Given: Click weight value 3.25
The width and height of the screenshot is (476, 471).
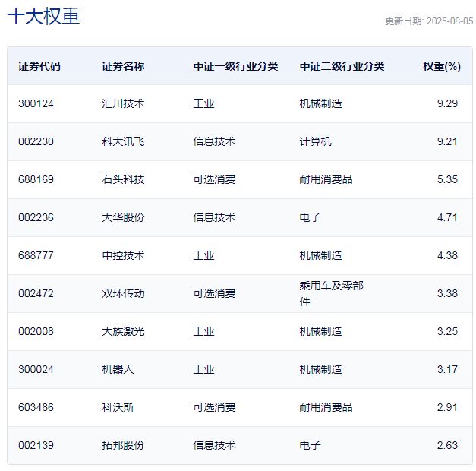Looking at the screenshot, I should (x=447, y=331).
